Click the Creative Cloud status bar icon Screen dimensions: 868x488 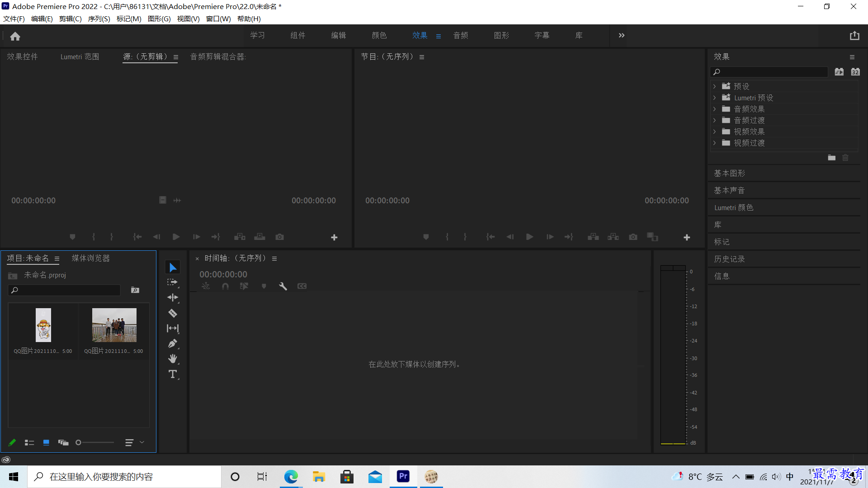click(x=6, y=460)
